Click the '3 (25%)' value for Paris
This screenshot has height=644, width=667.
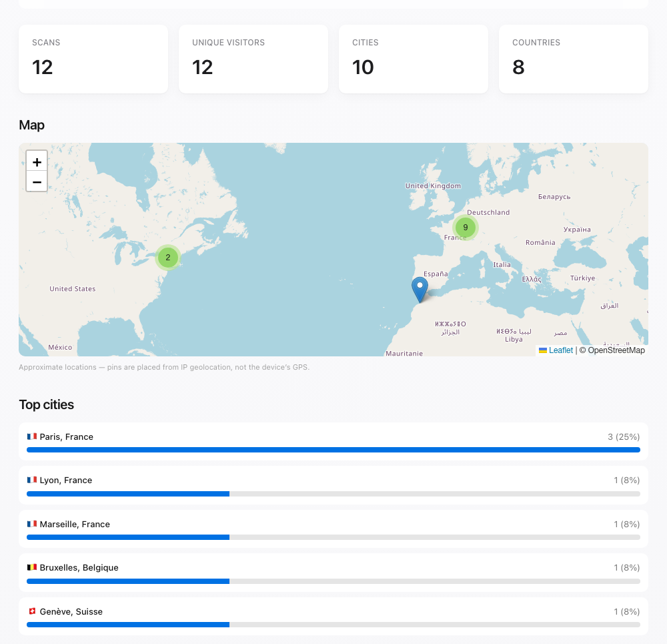coord(624,436)
